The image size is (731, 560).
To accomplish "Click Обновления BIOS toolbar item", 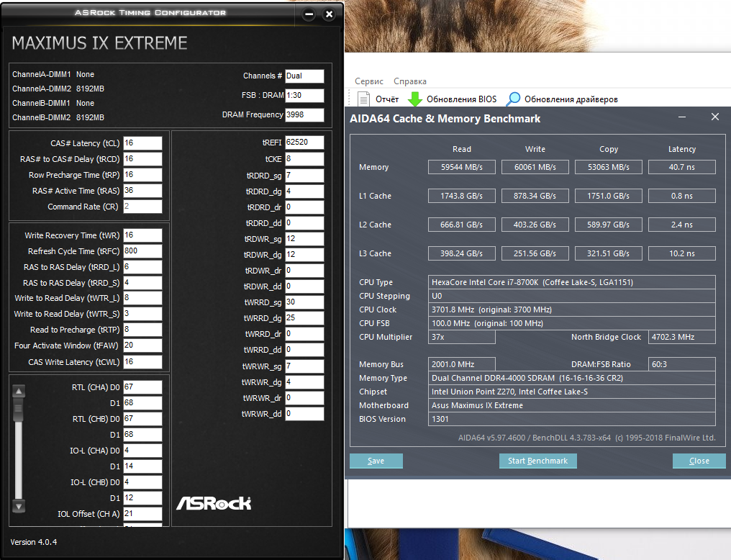I will pos(461,99).
